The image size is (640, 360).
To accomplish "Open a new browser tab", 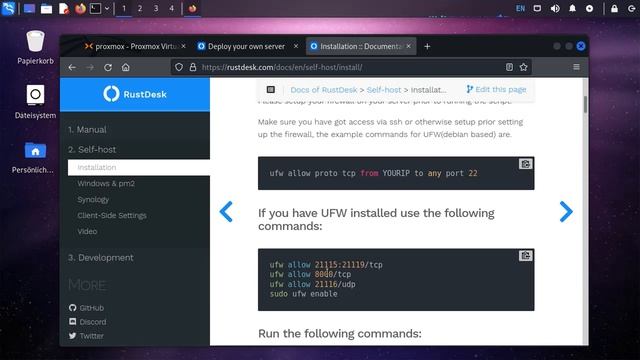I will point(427,47).
